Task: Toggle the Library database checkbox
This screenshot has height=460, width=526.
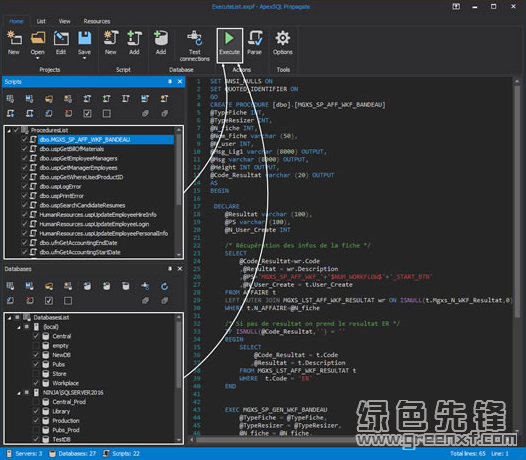Action: click(x=36, y=411)
